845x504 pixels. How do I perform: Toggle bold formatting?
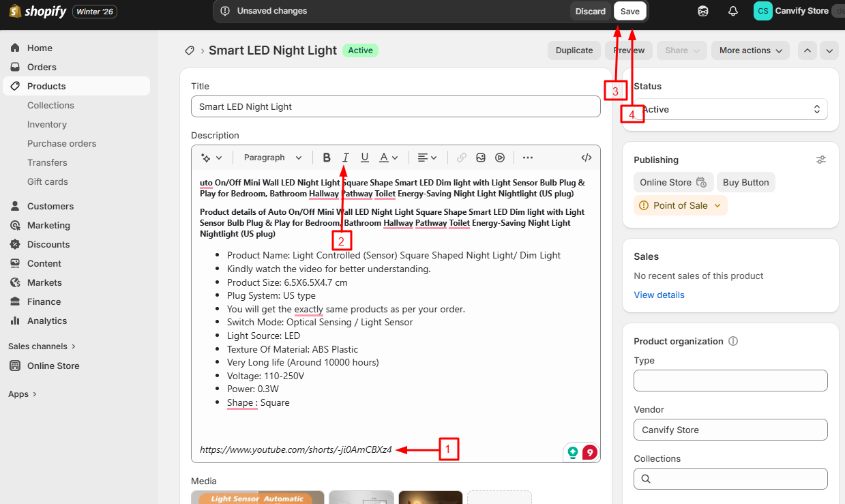tap(327, 158)
